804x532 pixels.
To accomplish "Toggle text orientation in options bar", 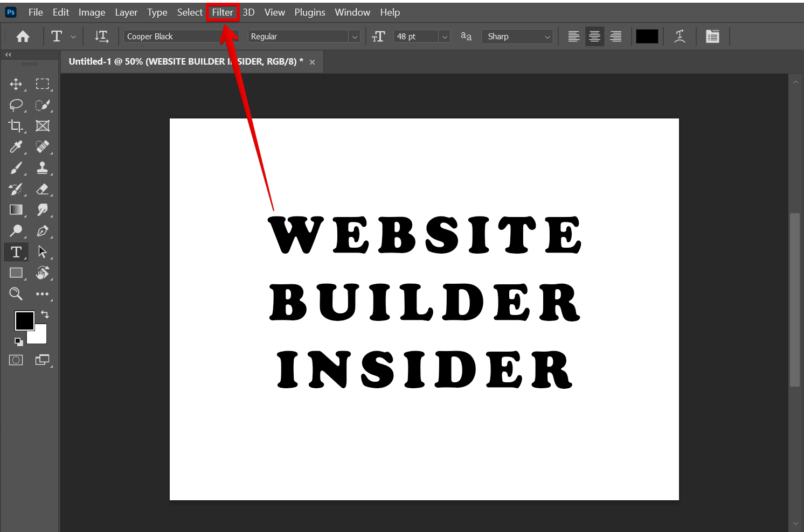I will (x=101, y=36).
